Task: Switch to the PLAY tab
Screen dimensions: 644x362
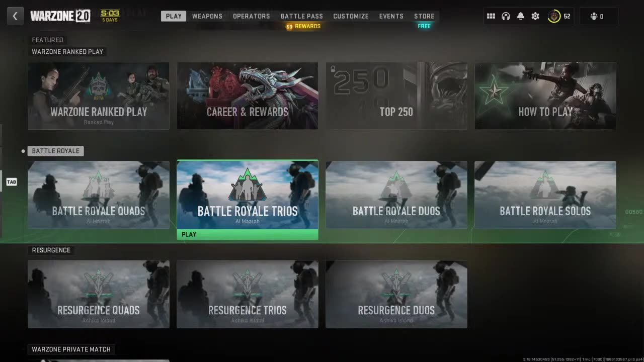Action: 174,16
